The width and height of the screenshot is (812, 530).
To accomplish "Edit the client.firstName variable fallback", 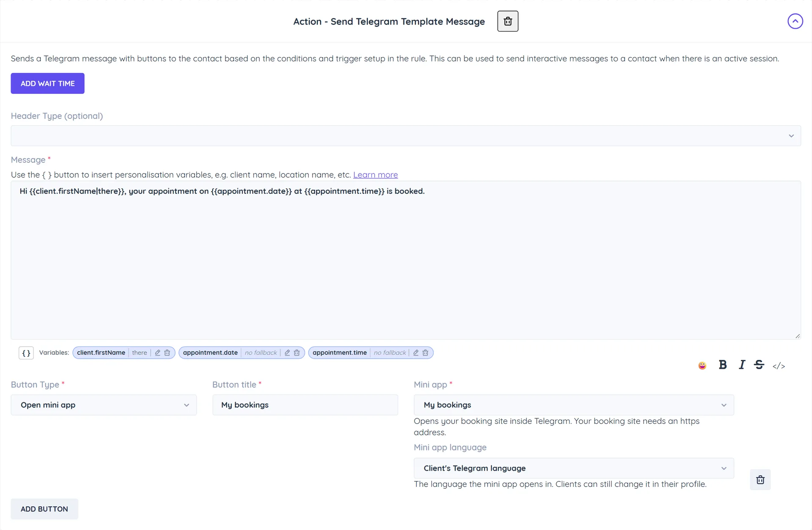I will (x=157, y=353).
